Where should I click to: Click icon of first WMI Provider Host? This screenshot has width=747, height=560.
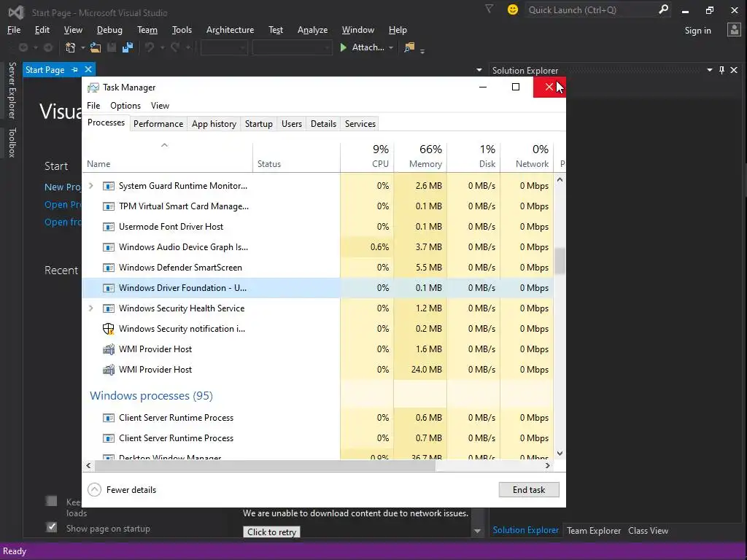point(109,349)
